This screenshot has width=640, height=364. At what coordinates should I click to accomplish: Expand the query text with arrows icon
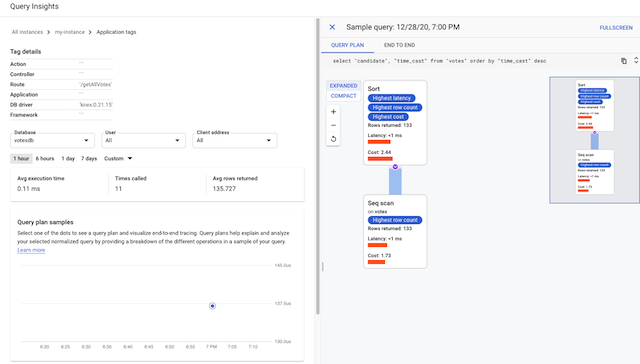point(636,60)
